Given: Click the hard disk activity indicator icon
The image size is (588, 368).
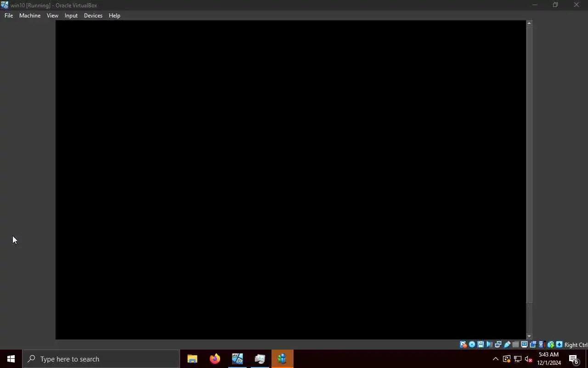Looking at the screenshot, I should click(463, 345).
